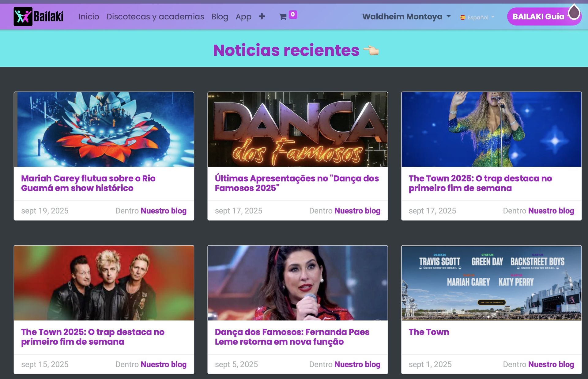Open the Blog navigation link
Viewport: 588px width, 379px height.
click(x=220, y=17)
